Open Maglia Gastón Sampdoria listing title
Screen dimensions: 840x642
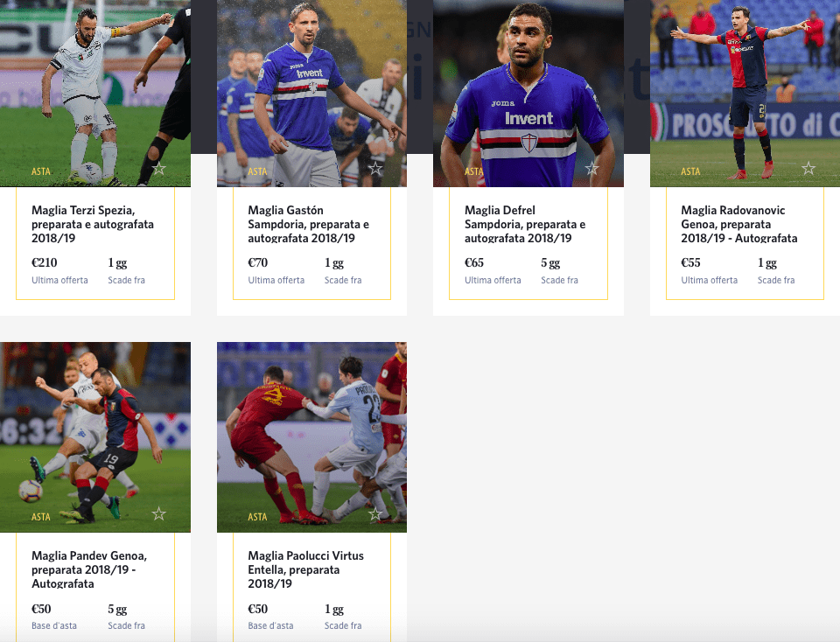coord(309,224)
